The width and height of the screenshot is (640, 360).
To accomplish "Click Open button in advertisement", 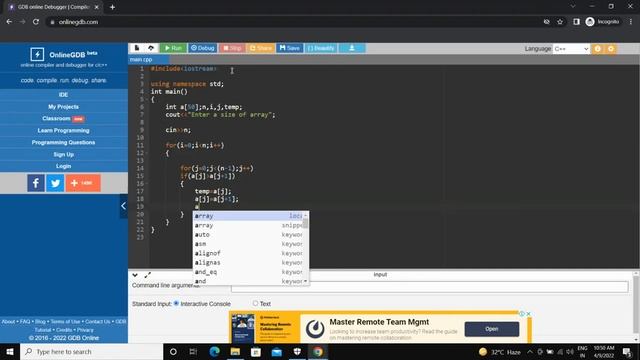I will click(x=492, y=329).
